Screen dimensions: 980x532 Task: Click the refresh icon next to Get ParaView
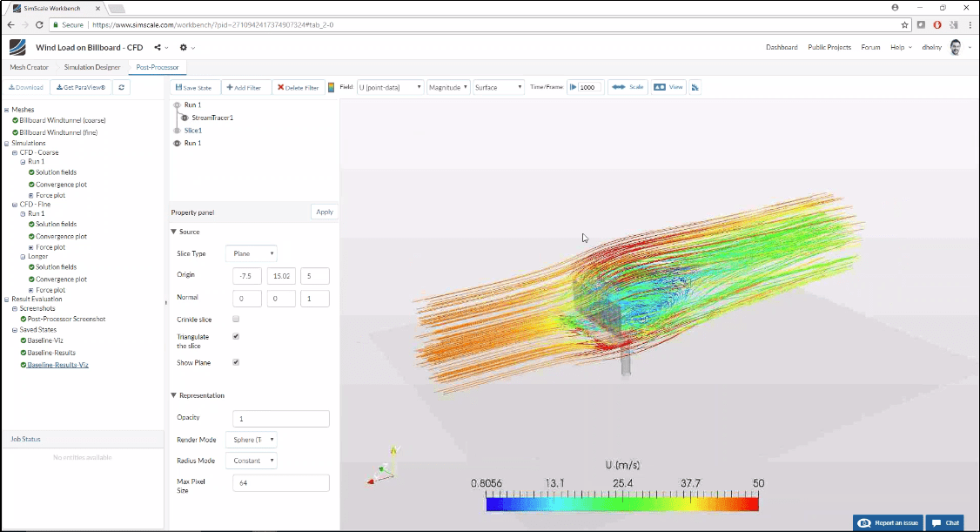click(121, 87)
